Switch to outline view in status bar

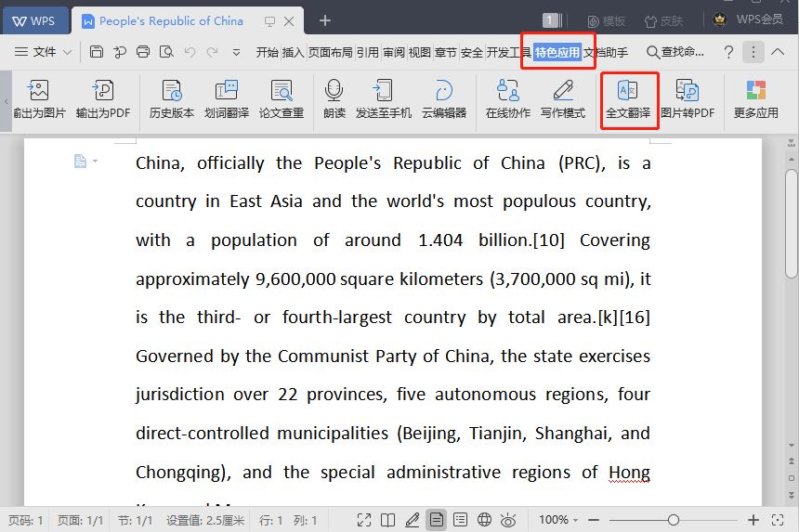[460, 520]
